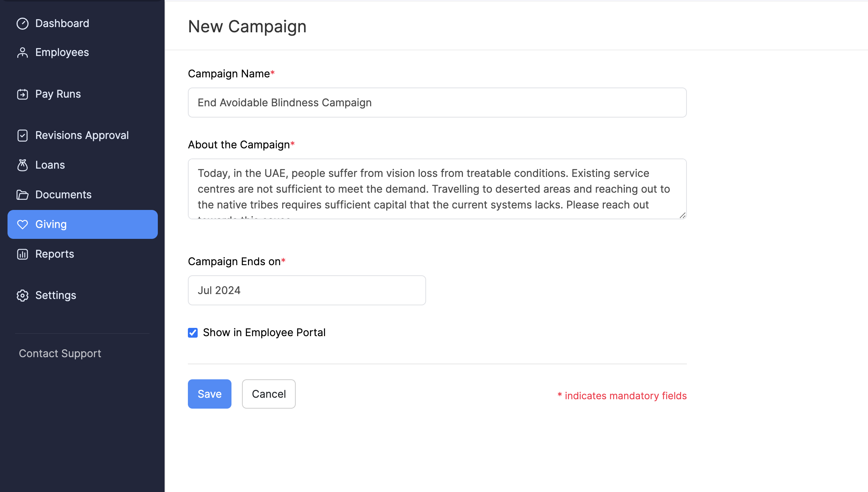
Task: Open the Campaign Ends on date picker
Action: point(307,290)
